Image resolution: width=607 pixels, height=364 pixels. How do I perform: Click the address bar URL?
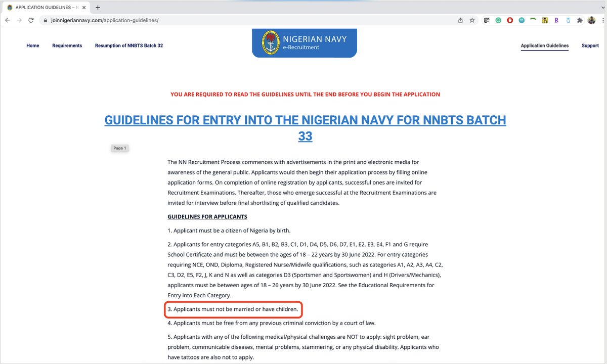click(105, 20)
